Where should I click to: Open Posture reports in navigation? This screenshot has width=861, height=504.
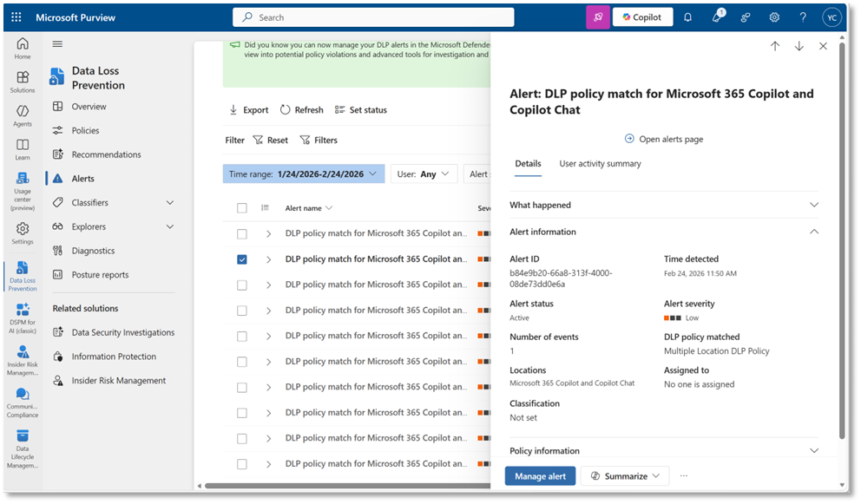(100, 275)
